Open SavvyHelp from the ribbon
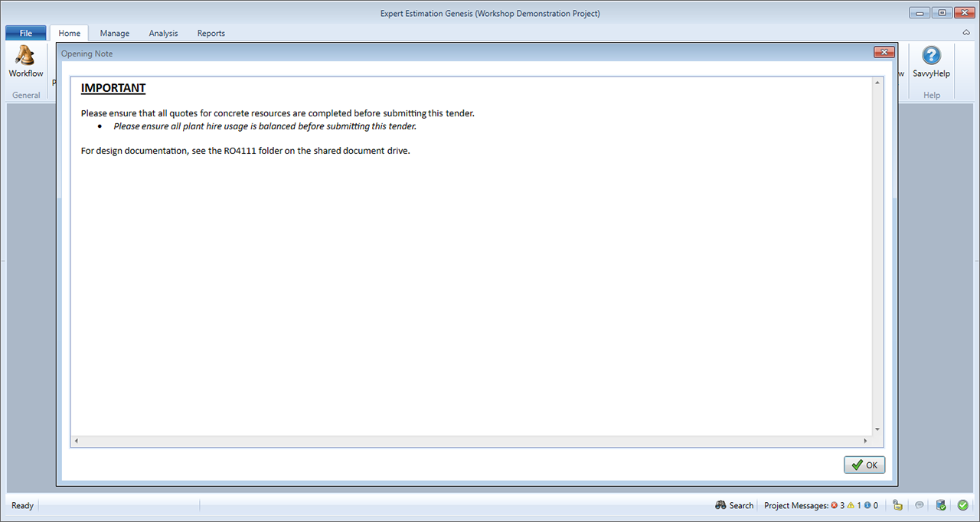 tap(931, 62)
